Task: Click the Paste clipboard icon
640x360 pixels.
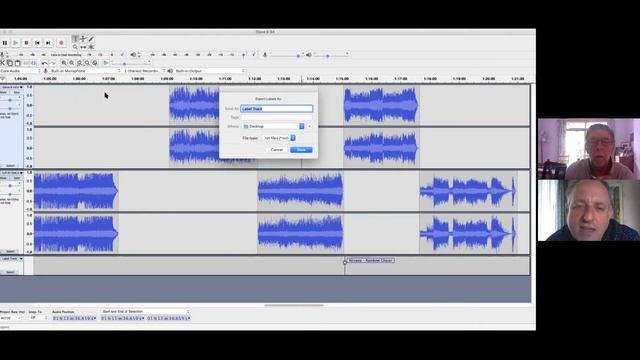Action: 18,63
